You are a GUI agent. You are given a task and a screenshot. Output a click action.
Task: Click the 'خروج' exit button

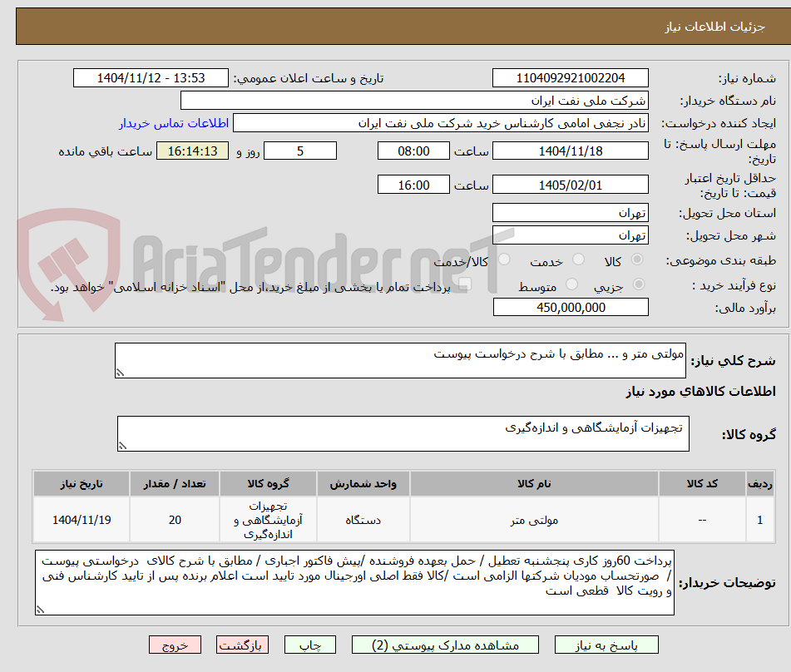(x=175, y=645)
